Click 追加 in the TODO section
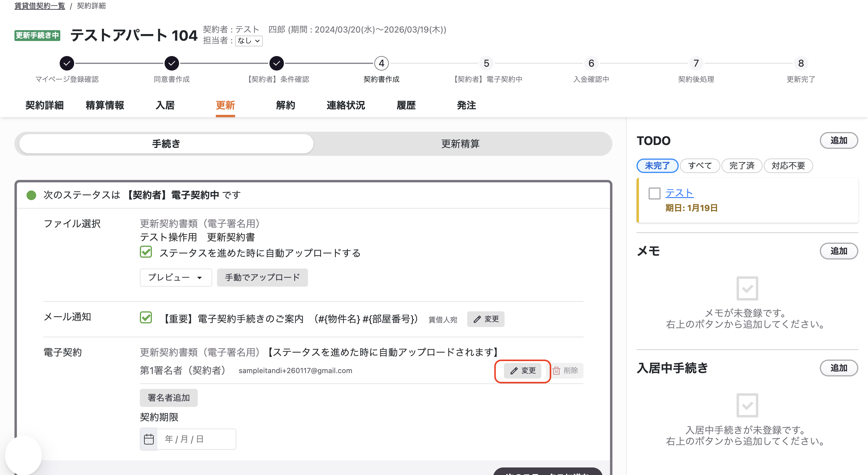Image resolution: width=868 pixels, height=475 pixels. [839, 140]
